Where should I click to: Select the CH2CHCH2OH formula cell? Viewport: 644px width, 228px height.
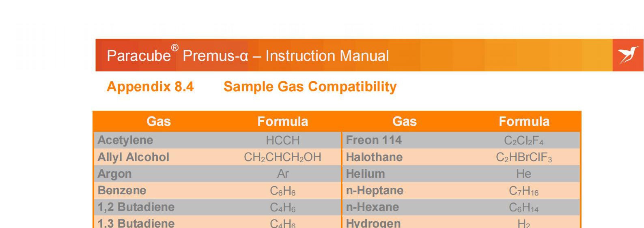point(282,157)
